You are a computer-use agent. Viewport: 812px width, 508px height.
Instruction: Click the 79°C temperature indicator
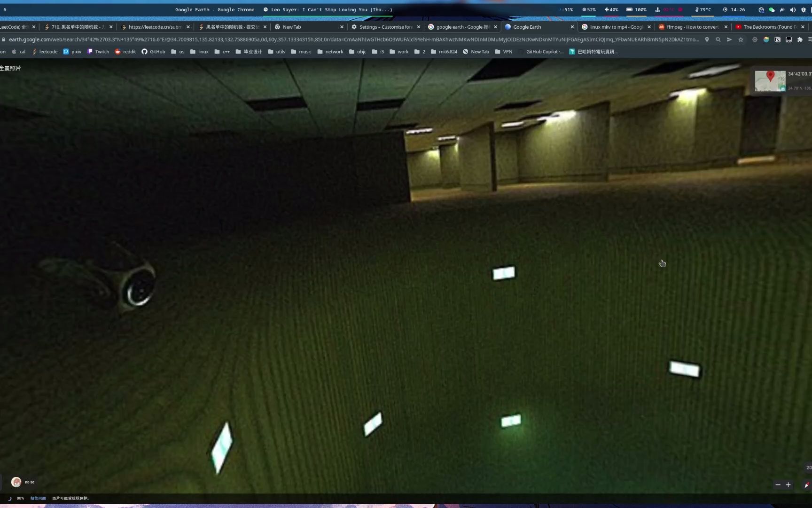pyautogui.click(x=703, y=9)
